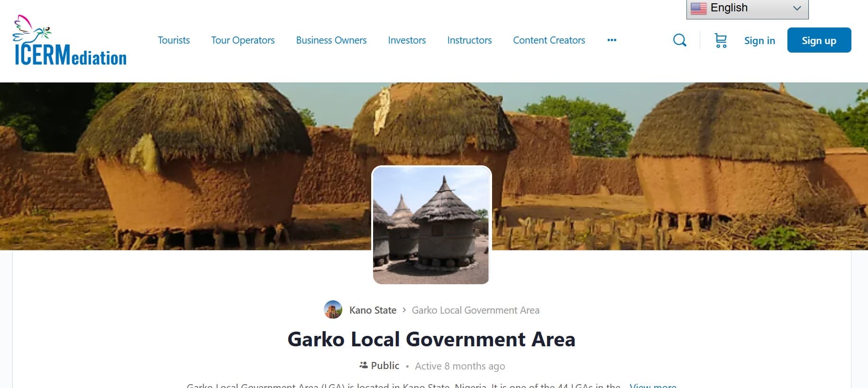Open the Instructors menu item
868x388 pixels.
(x=469, y=40)
